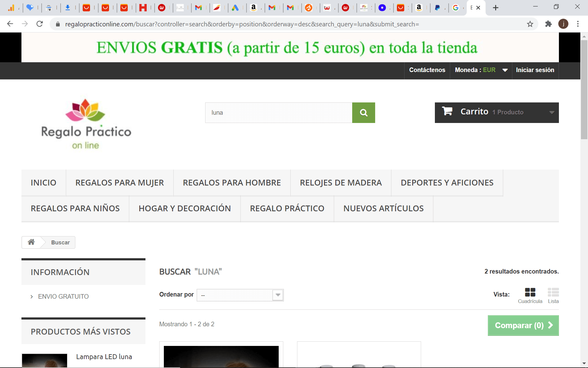Viewport: 588px width, 368px height.
Task: Click the ENVIOS GRATIS promotional banner
Action: [x=290, y=48]
